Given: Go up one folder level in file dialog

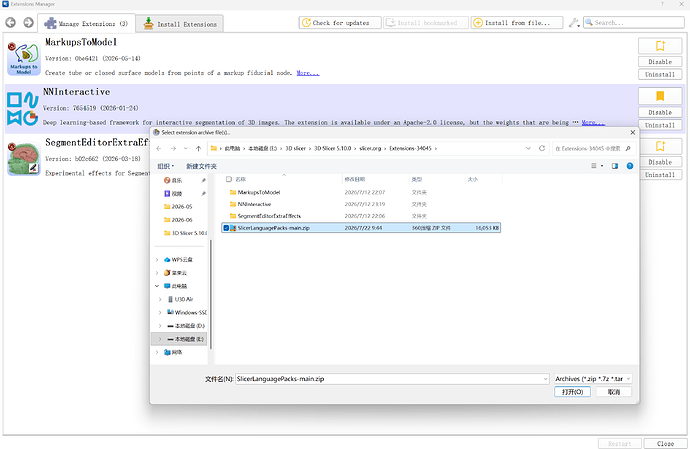Looking at the screenshot, I should click(x=198, y=149).
